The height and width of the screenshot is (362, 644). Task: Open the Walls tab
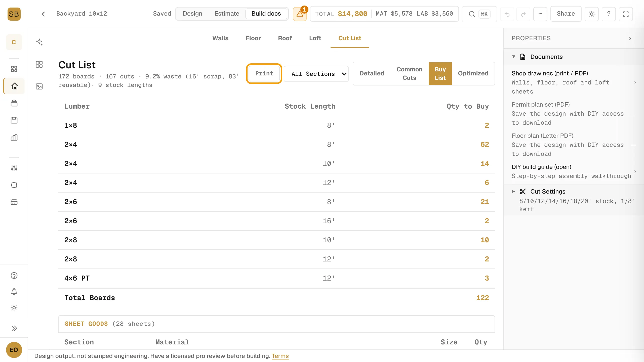click(x=220, y=38)
